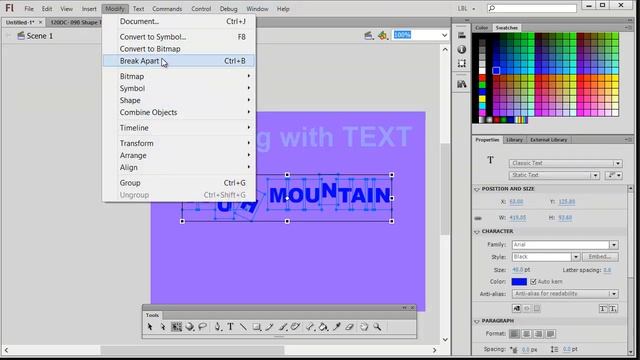Pick the rainbow gradient swatch
640x360 pixels.
pyautogui.click(x=521, y=120)
